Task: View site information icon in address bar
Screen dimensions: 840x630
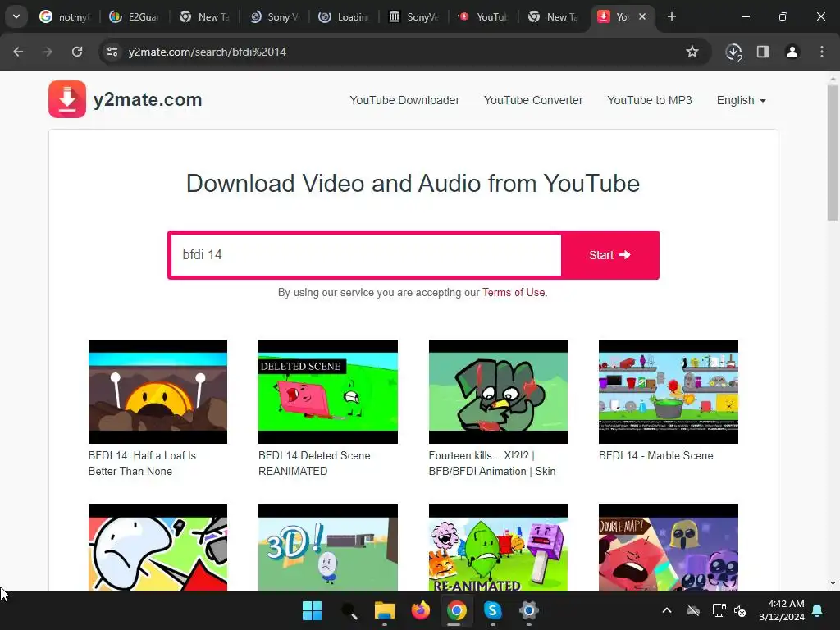Action: tap(112, 52)
